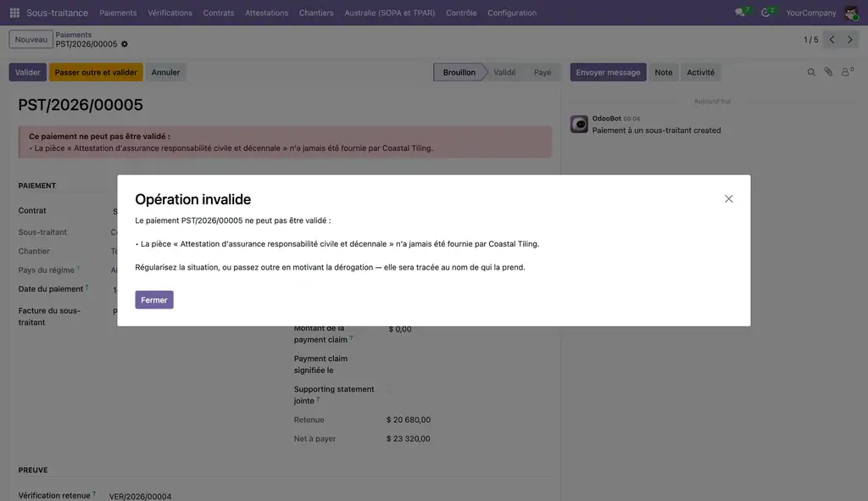Open verification VER/2026/00004 link
This screenshot has width=868, height=501.
140,496
